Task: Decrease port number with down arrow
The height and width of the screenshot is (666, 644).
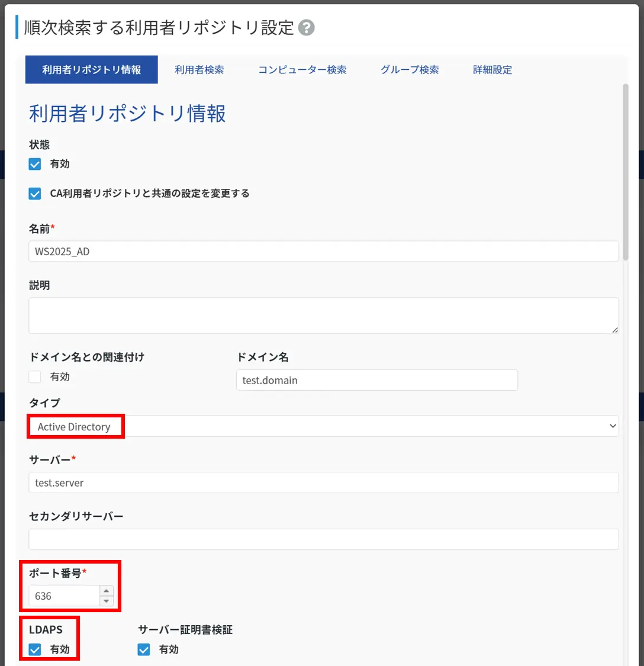Action: 106,601
